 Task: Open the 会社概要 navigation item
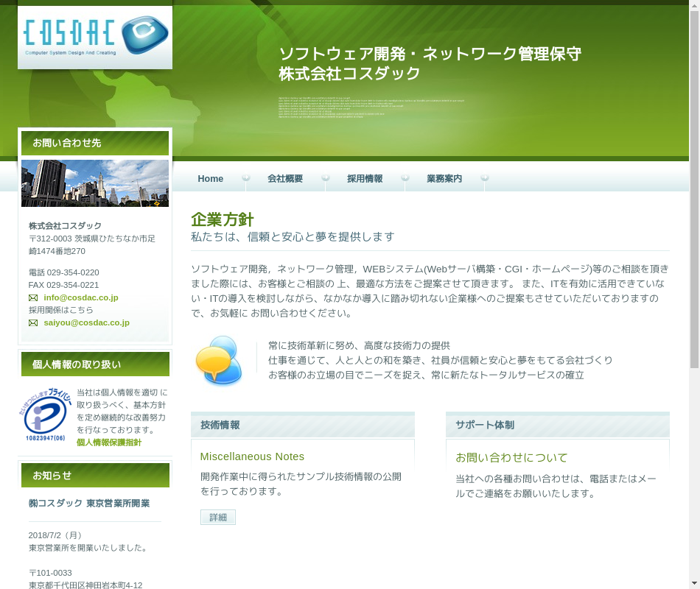285,179
